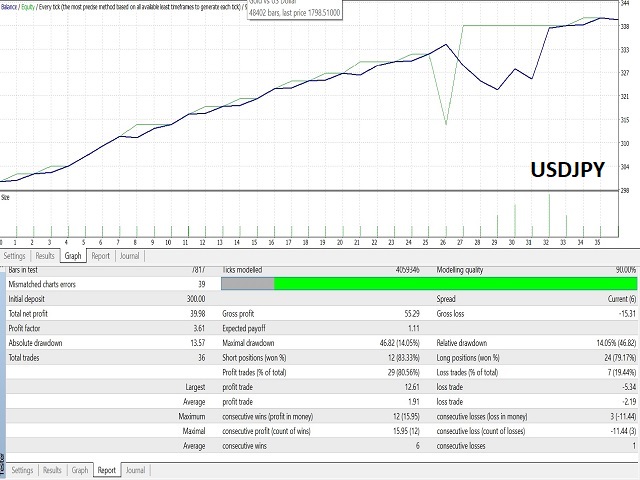Open the Results tab in the bottom tab strip
The width and height of the screenshot is (640, 480).
coord(52,470)
